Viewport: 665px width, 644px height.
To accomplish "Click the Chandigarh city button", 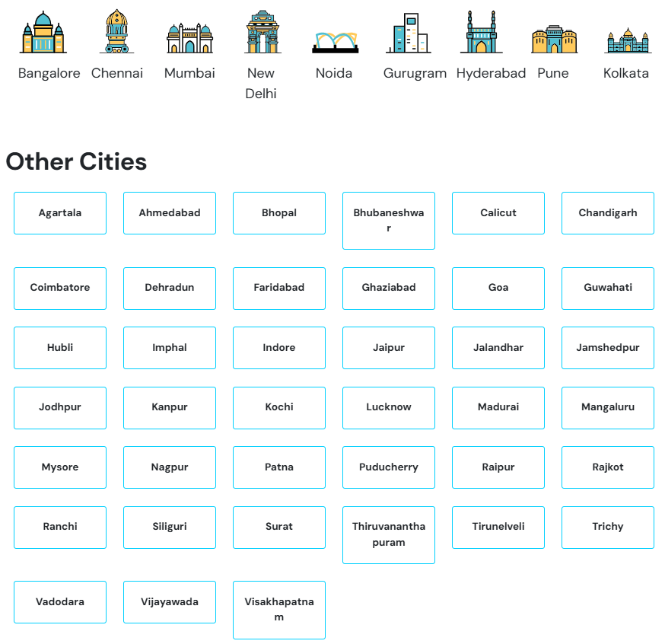I will point(608,213).
